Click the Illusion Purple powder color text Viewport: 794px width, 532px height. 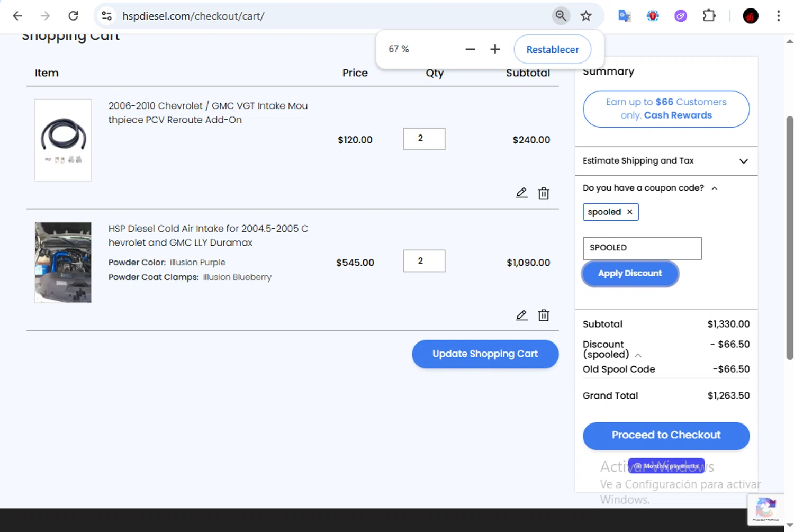point(197,262)
